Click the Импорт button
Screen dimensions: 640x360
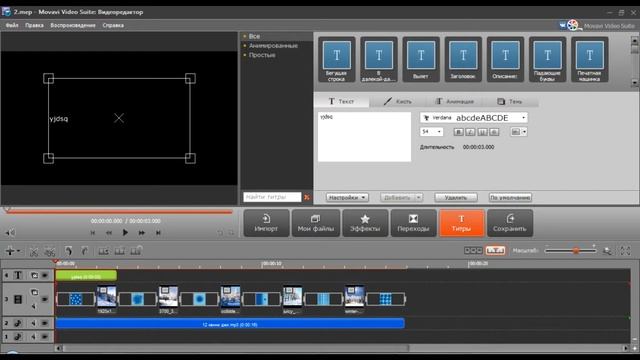pos(266,223)
